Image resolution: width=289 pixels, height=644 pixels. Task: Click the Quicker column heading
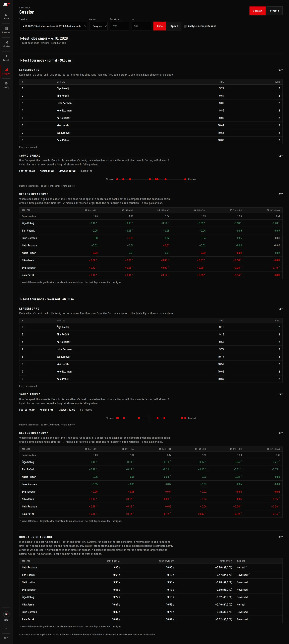tap(241, 561)
